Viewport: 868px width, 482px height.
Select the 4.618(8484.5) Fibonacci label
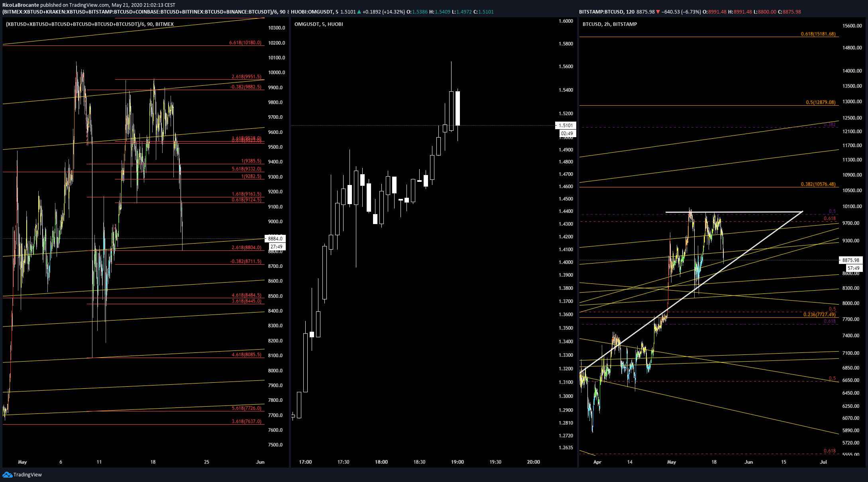(246, 295)
